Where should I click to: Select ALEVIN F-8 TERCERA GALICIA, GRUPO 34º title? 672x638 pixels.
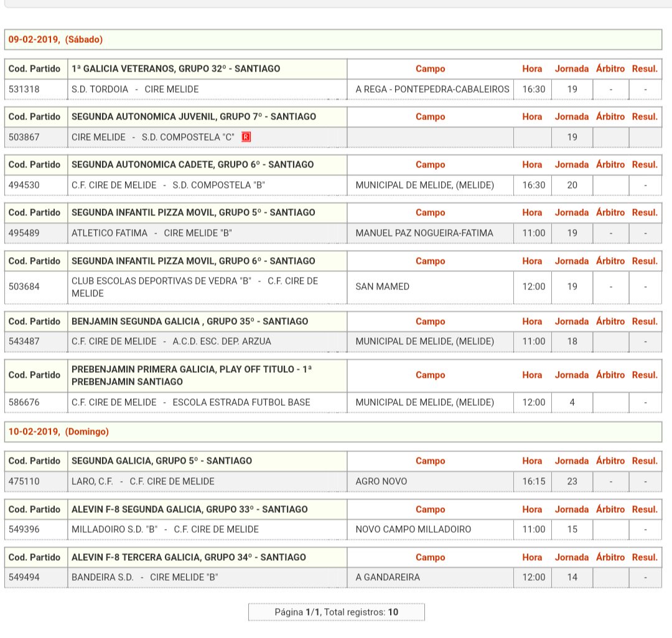(x=189, y=557)
